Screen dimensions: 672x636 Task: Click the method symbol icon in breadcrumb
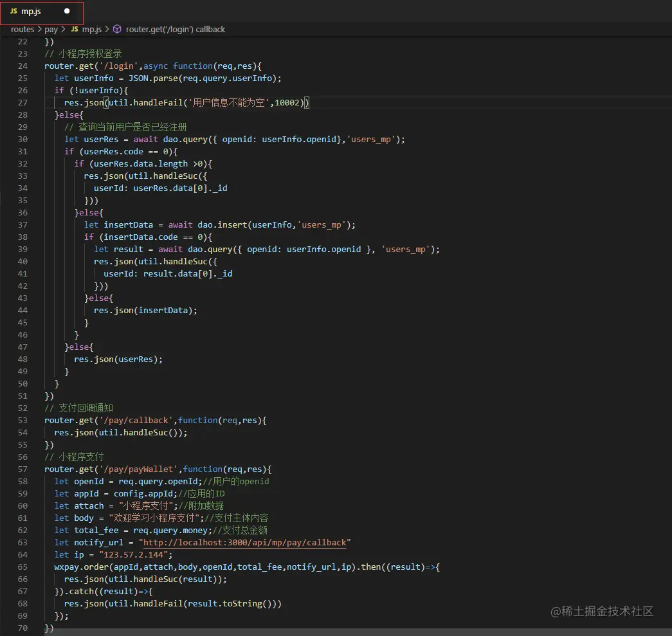pyautogui.click(x=117, y=30)
